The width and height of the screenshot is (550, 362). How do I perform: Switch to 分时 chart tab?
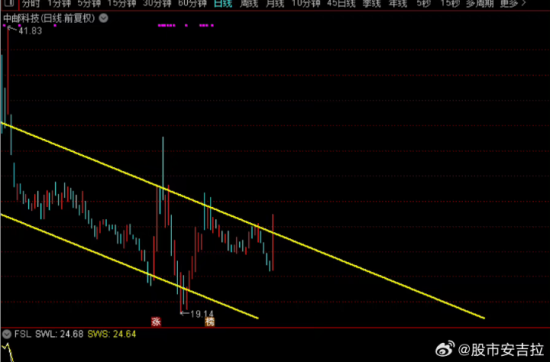point(31,4)
